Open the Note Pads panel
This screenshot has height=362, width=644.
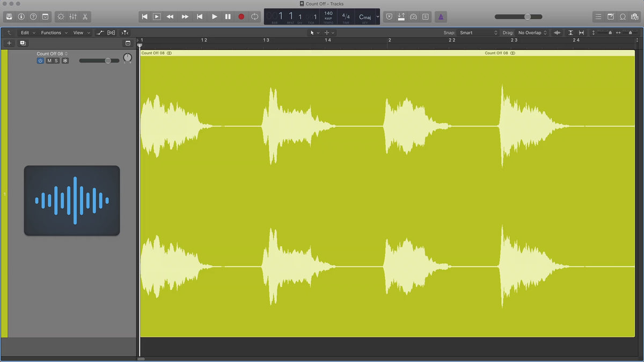pos(610,17)
